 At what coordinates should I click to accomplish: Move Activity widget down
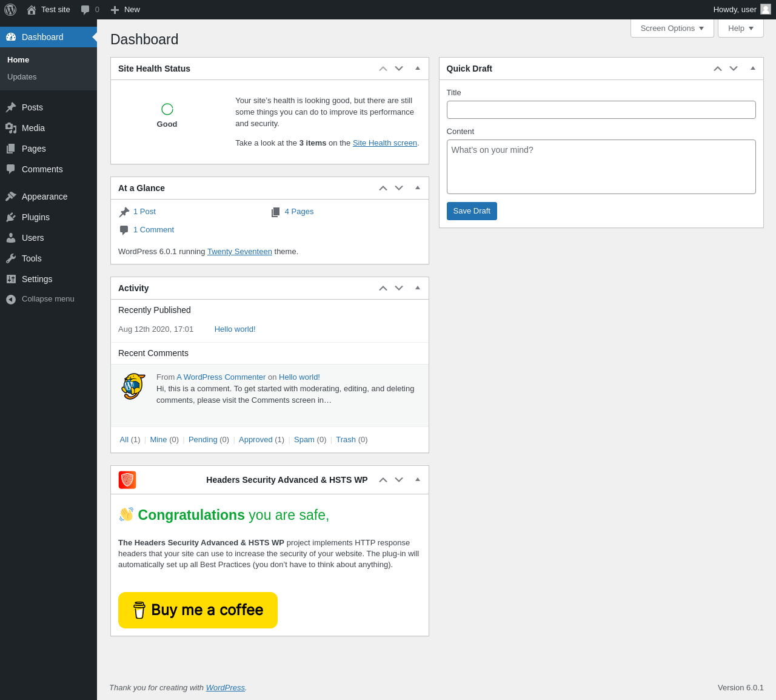(399, 288)
